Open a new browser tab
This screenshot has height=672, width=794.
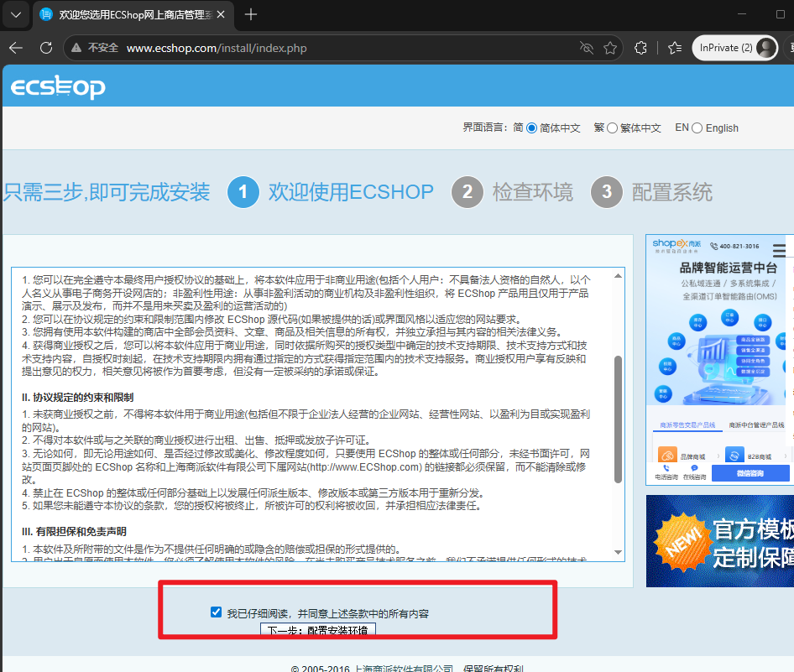(251, 14)
